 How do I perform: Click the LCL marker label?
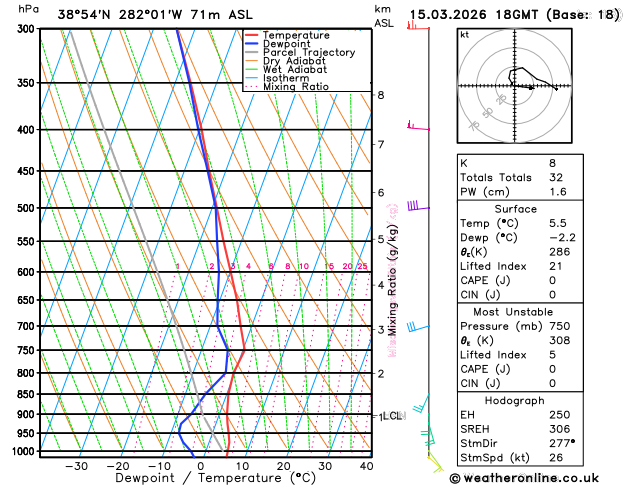click(x=393, y=416)
